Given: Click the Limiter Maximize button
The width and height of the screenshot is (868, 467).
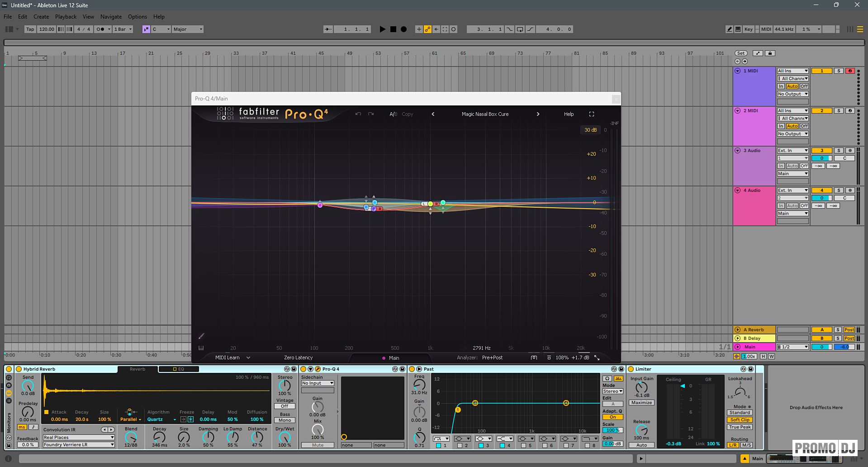Looking at the screenshot, I should tap(641, 403).
